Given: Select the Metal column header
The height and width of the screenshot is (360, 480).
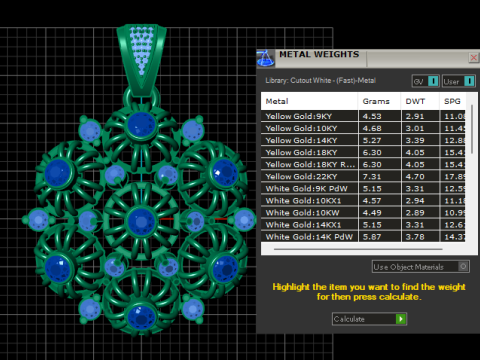Looking at the screenshot, I should [309, 101].
